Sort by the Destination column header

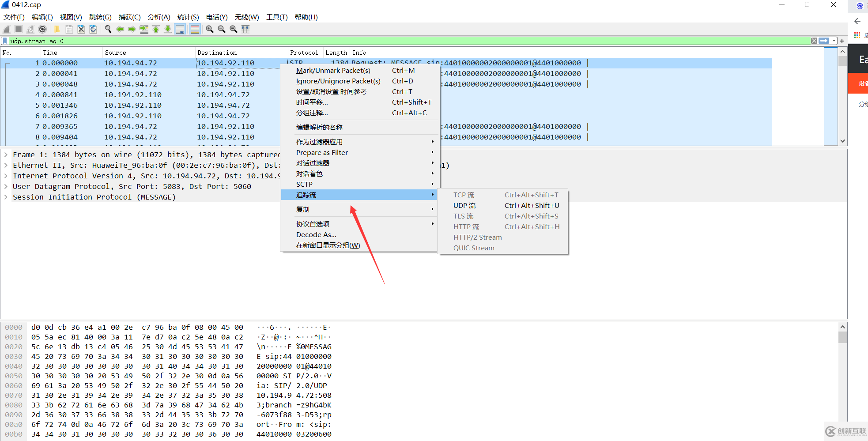tap(241, 53)
